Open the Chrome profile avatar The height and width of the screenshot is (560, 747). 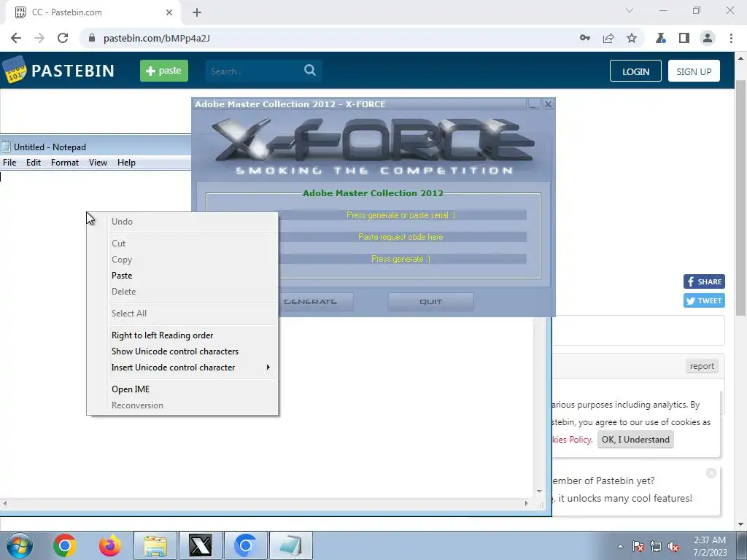click(x=708, y=38)
